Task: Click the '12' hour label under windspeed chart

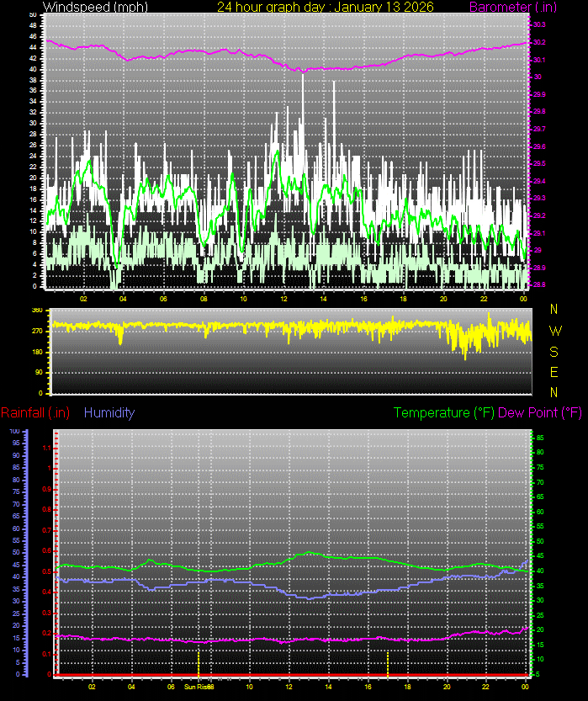Action: coord(283,299)
